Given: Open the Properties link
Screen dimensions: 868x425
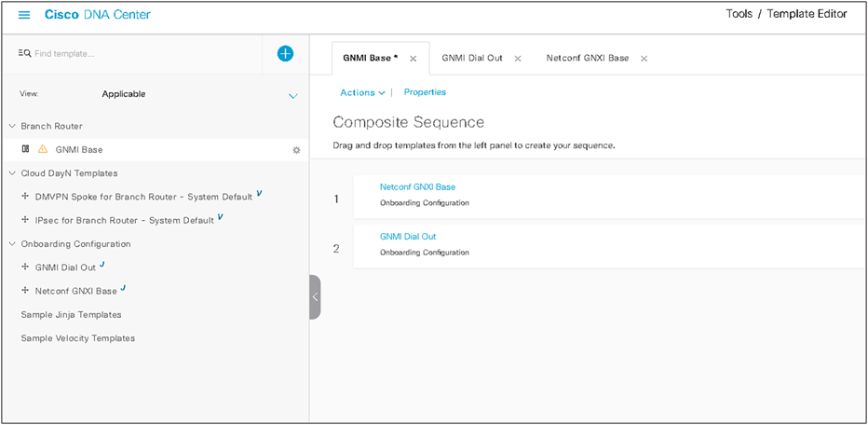Looking at the screenshot, I should (425, 92).
